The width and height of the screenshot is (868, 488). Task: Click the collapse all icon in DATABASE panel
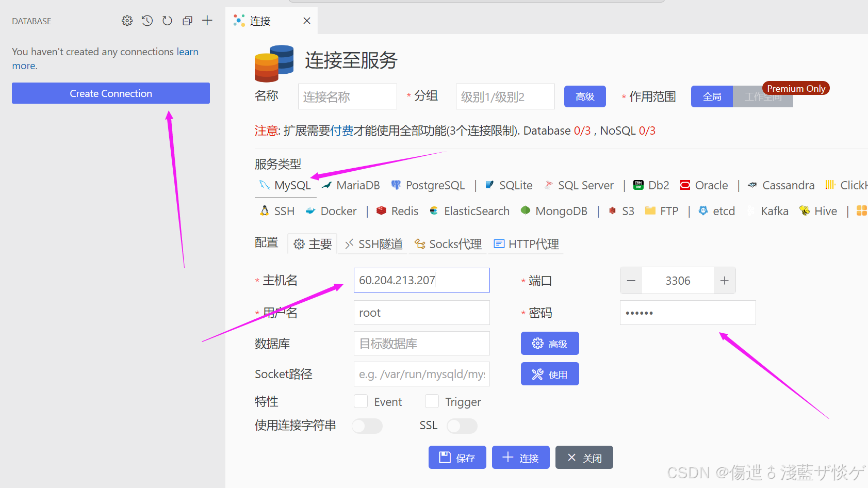coord(187,21)
